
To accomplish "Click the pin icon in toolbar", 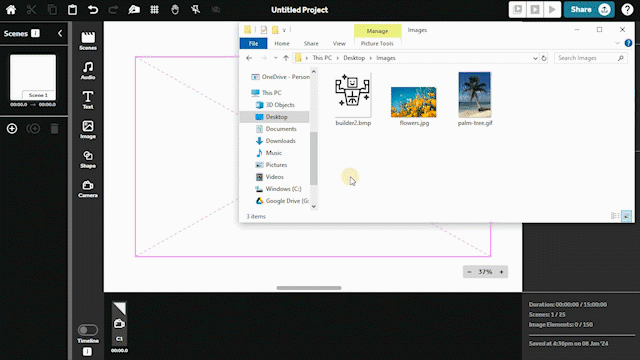I will (x=196, y=9).
